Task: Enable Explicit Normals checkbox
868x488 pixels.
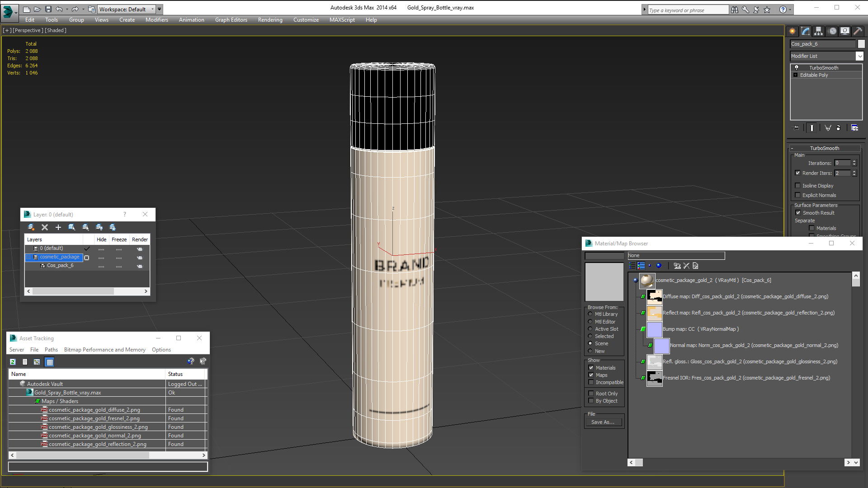Action: coord(798,195)
